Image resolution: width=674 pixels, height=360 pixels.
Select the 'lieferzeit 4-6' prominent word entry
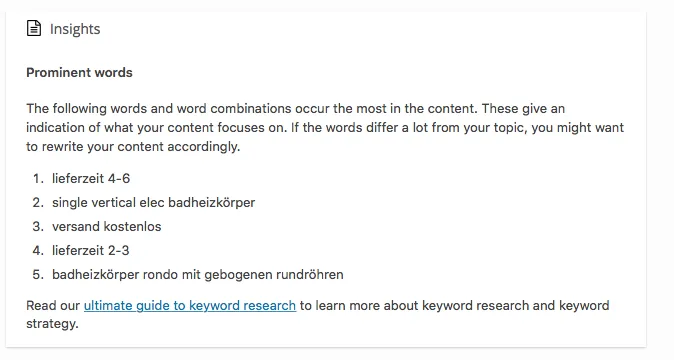click(x=91, y=178)
